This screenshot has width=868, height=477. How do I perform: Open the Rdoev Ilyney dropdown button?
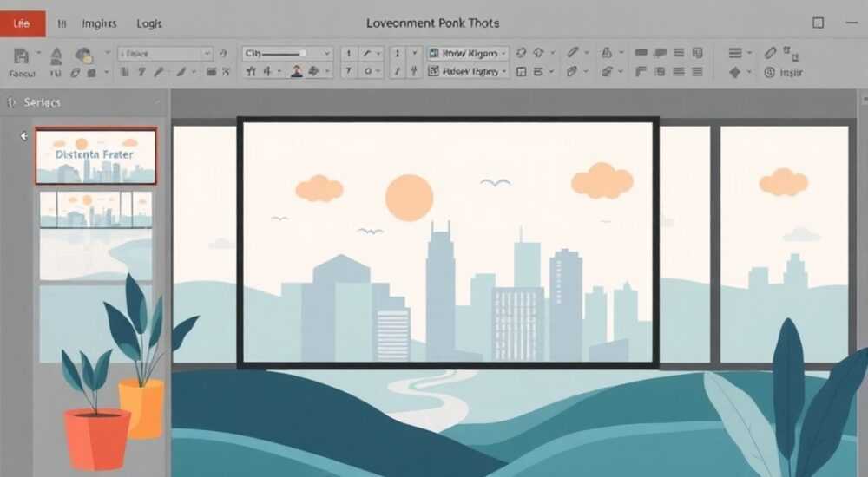click(467, 71)
